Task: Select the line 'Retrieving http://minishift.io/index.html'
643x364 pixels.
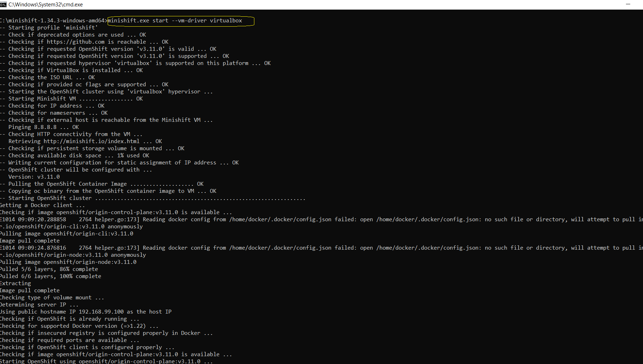Action: (x=85, y=141)
